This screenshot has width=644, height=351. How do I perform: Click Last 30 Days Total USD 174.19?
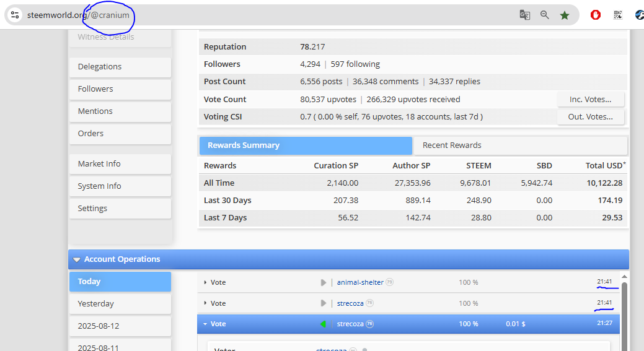tap(611, 201)
